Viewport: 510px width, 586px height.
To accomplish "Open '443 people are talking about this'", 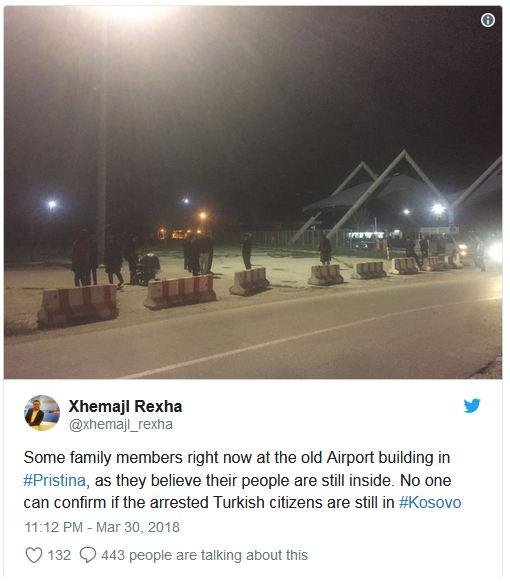I will tap(204, 555).
